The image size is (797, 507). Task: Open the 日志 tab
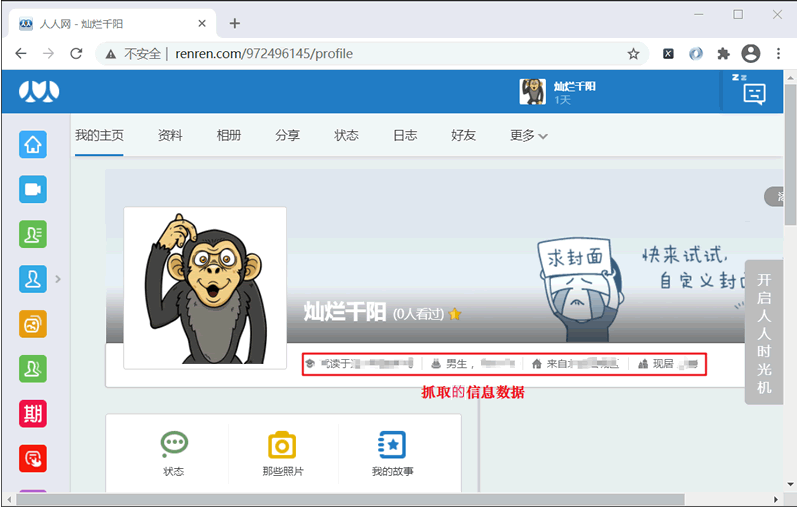(x=405, y=136)
